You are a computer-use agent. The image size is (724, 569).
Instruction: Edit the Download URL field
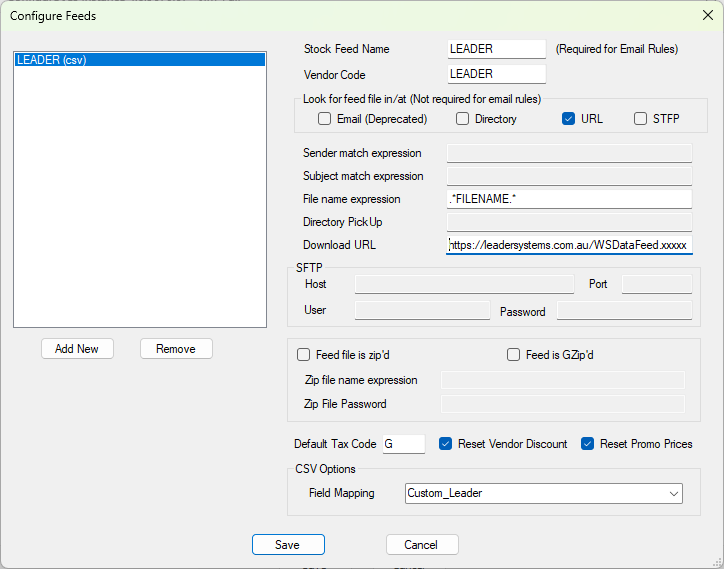[x=569, y=245]
